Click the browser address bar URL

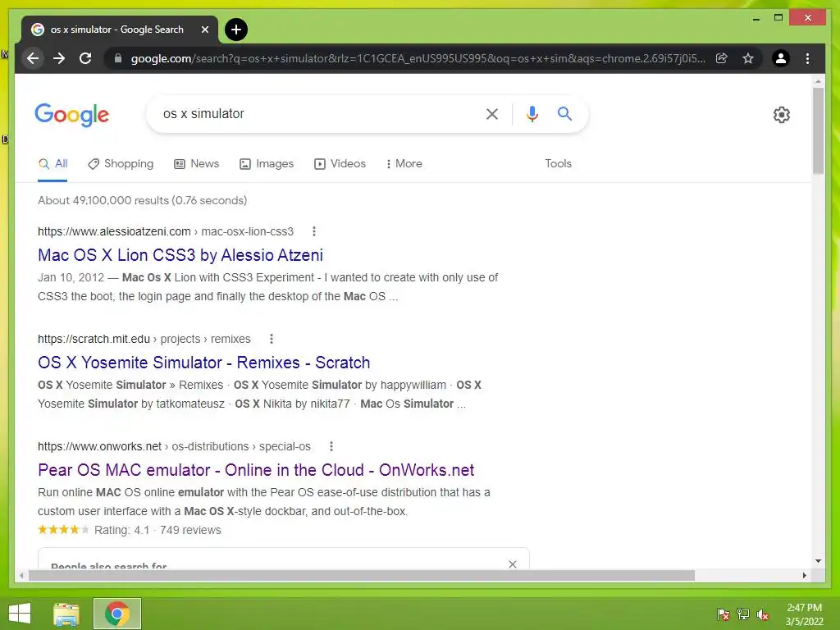[418, 58]
